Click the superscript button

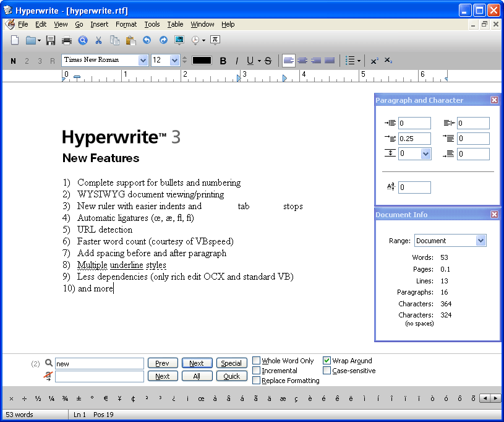pos(374,61)
